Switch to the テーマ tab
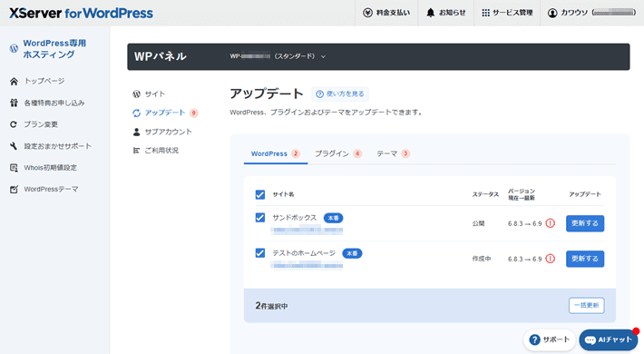 pyautogui.click(x=393, y=153)
